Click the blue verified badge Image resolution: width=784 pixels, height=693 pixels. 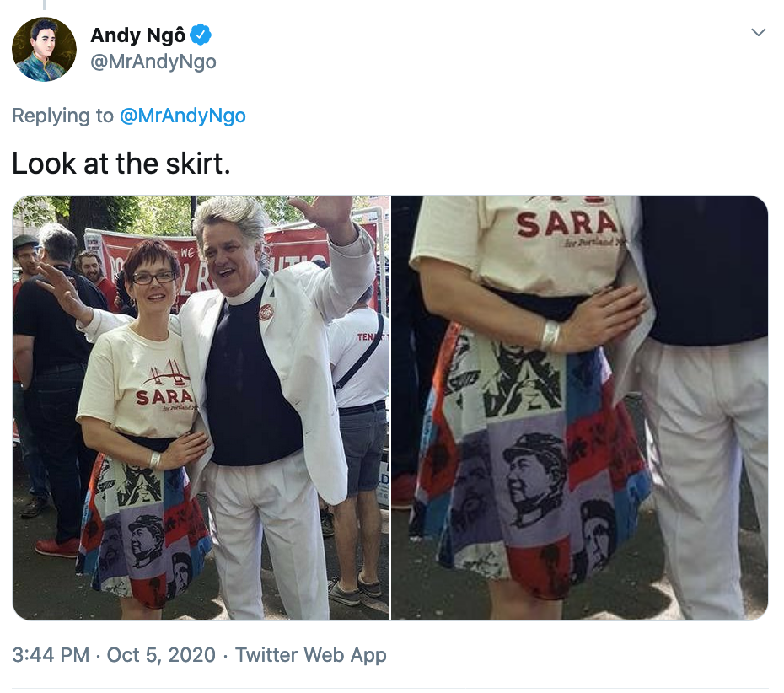tap(201, 35)
